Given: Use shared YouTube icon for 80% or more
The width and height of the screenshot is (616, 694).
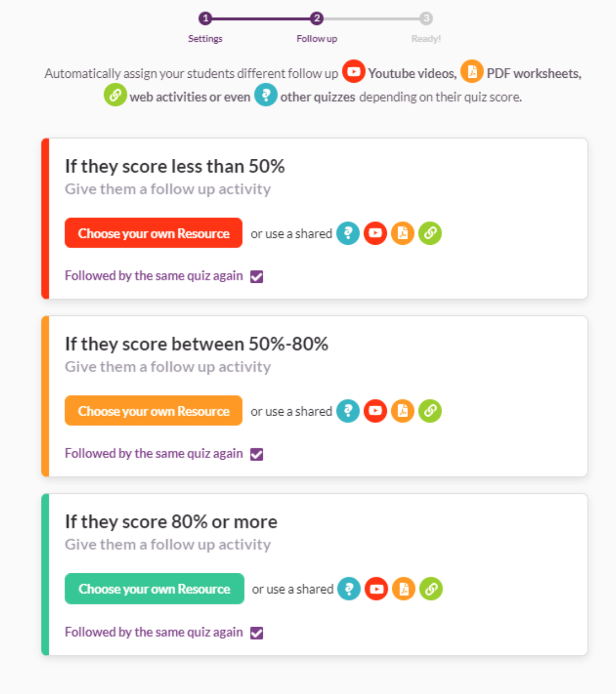Looking at the screenshot, I should (x=376, y=589).
